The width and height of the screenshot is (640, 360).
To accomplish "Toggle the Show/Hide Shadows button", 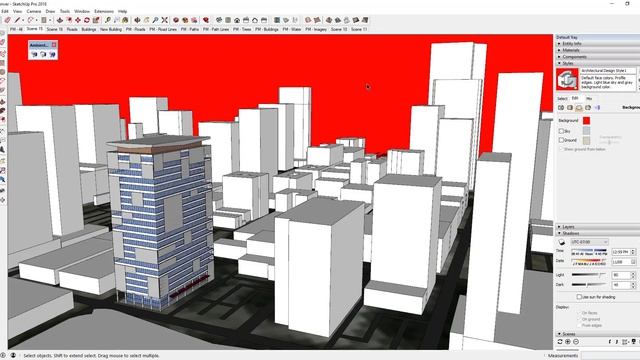I will point(562,242).
